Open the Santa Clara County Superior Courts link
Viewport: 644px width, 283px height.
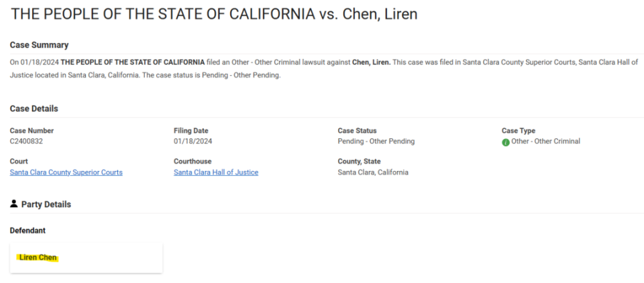[x=66, y=172]
